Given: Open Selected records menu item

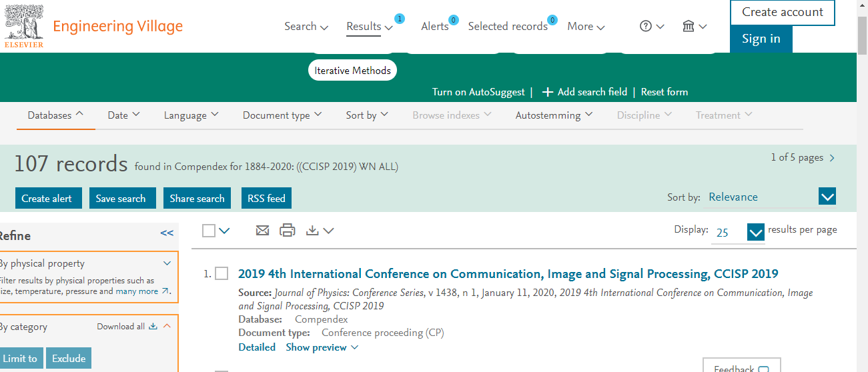Looking at the screenshot, I should click(x=508, y=27).
